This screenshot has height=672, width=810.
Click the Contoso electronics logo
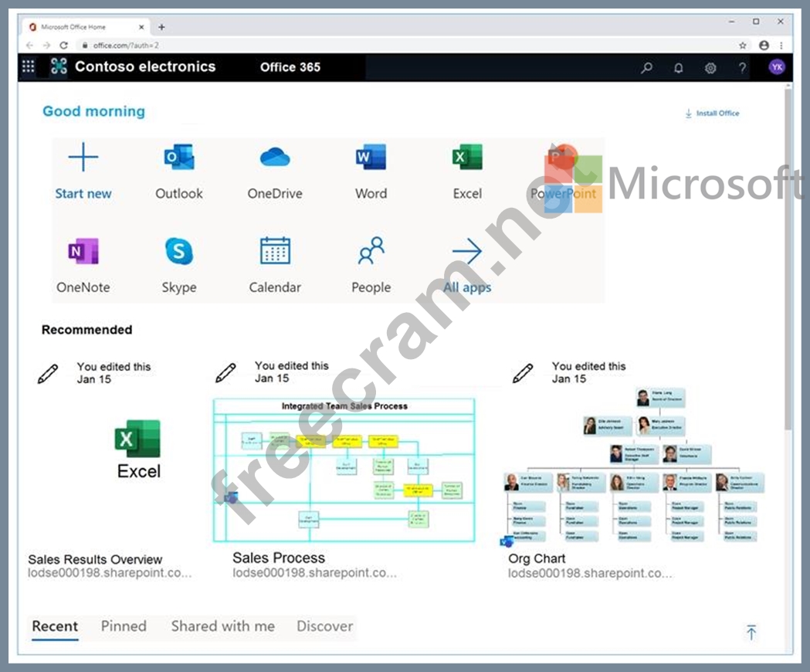[59, 66]
